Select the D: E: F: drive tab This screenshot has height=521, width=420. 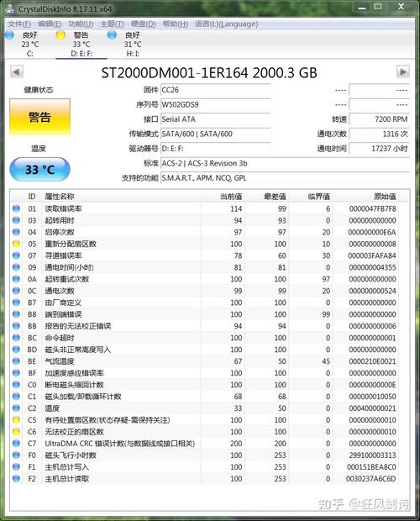(81, 44)
